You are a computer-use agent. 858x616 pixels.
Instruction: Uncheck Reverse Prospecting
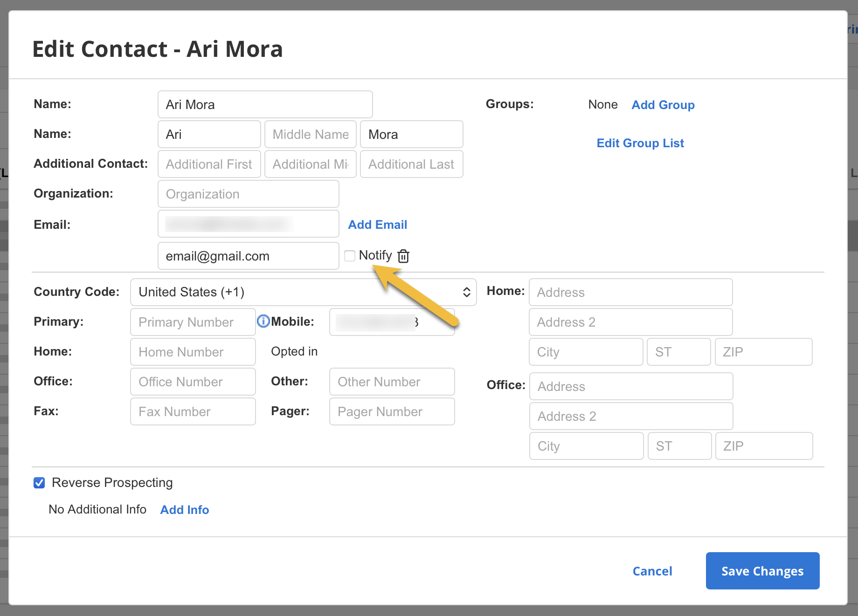[39, 483]
